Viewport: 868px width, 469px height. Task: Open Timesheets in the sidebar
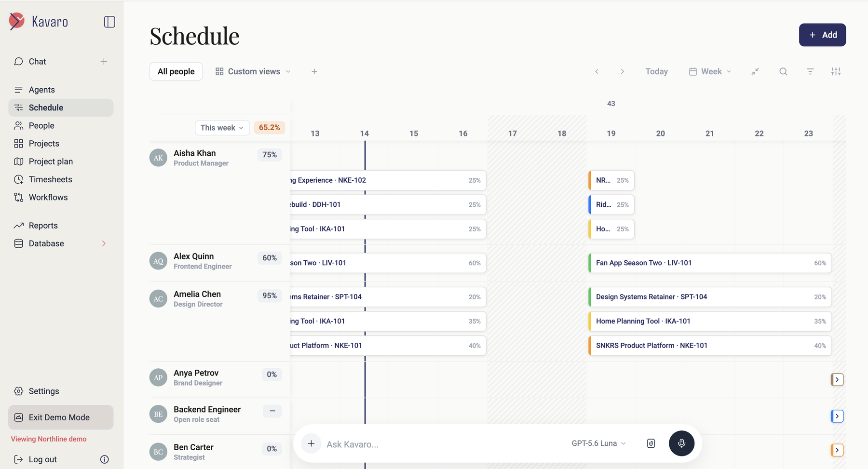61,179
